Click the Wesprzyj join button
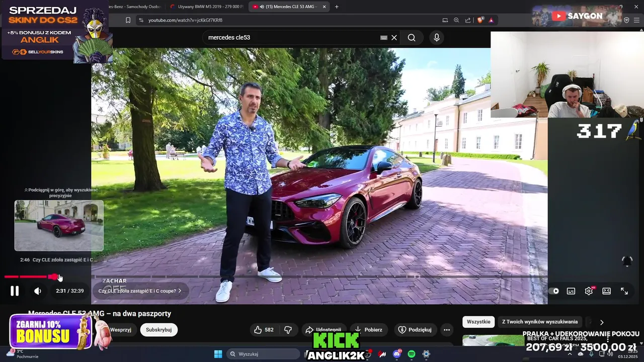 [x=120, y=330]
